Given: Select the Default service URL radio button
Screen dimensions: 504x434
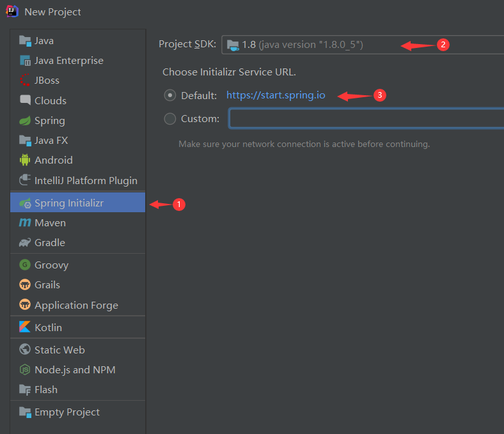Looking at the screenshot, I should [x=170, y=95].
